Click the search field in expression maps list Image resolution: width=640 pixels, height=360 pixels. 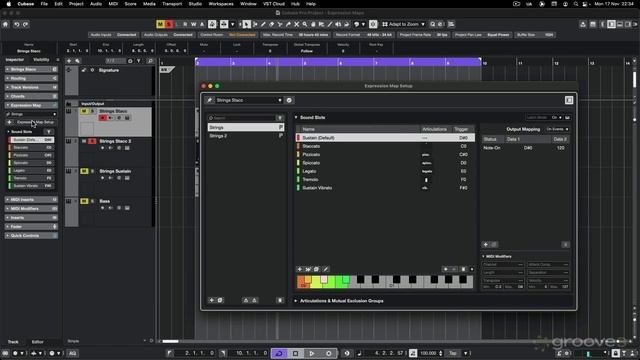(242, 118)
